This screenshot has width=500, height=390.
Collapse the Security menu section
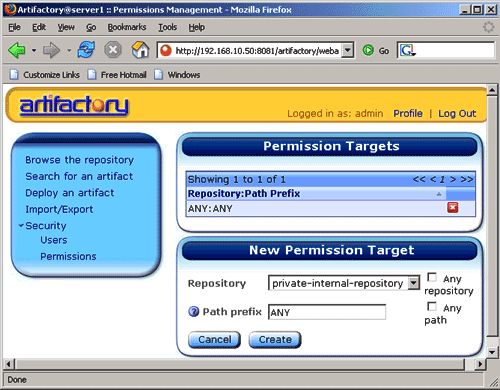click(x=21, y=225)
